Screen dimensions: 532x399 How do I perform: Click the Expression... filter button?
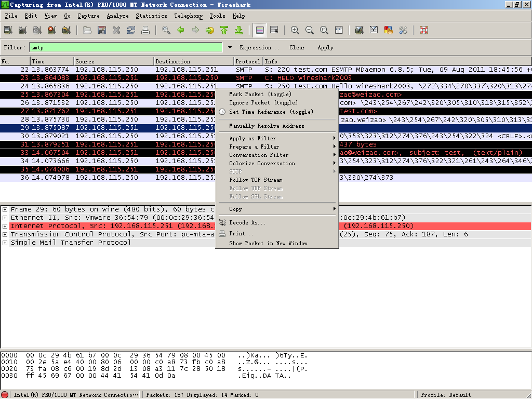click(x=259, y=47)
